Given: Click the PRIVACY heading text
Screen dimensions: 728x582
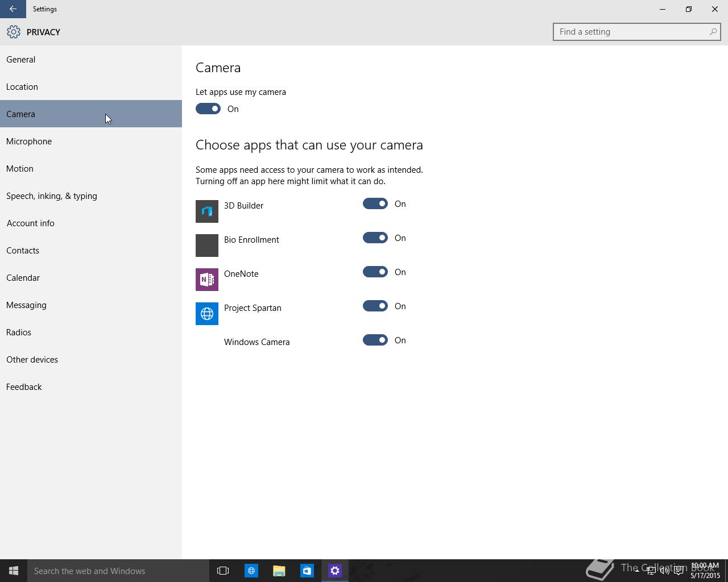Looking at the screenshot, I should pyautogui.click(x=43, y=32).
